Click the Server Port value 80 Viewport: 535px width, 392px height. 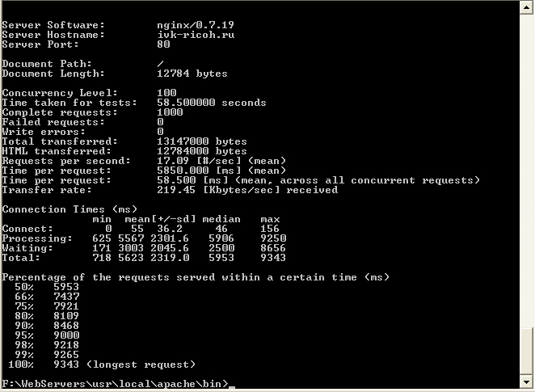(x=163, y=44)
